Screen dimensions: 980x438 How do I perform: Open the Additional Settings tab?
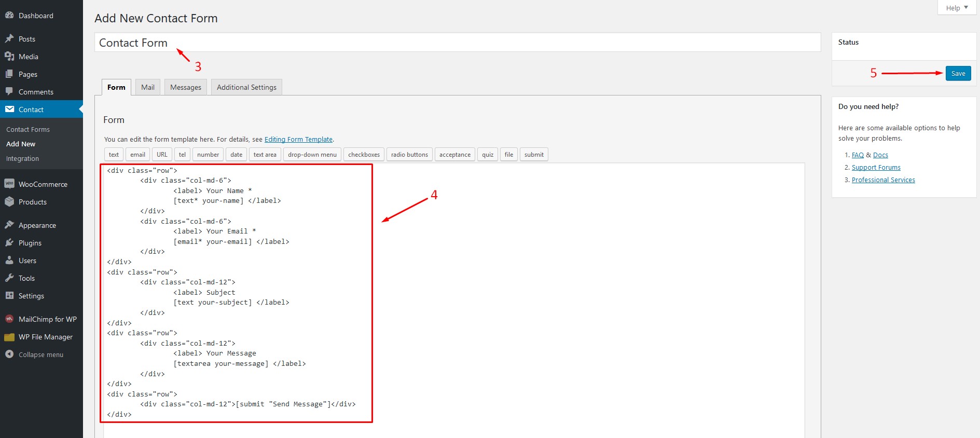[246, 87]
